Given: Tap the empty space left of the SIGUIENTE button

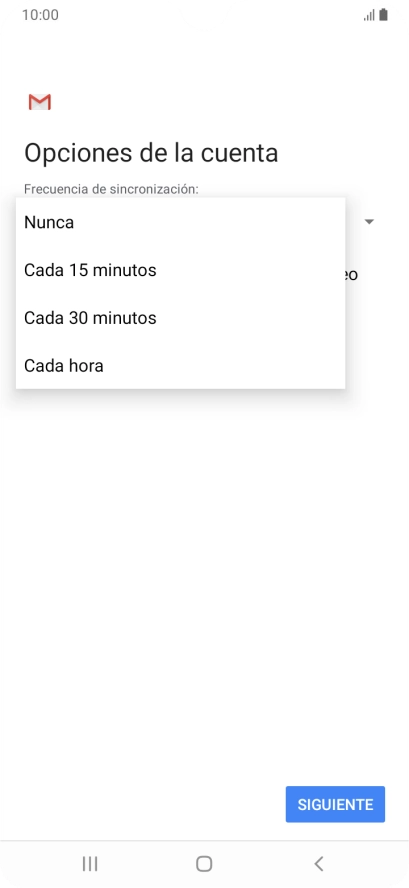Looking at the screenshot, I should [x=142, y=804].
